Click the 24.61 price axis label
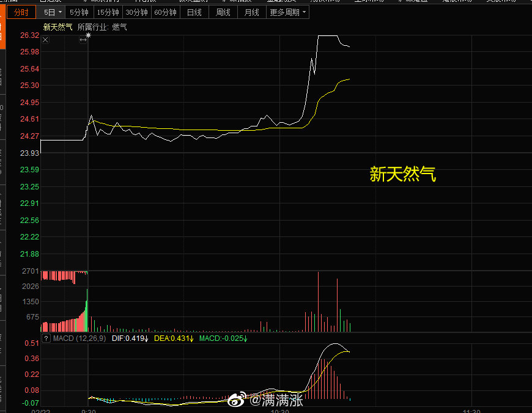Viewport: 532px width, 413px height. (29, 119)
